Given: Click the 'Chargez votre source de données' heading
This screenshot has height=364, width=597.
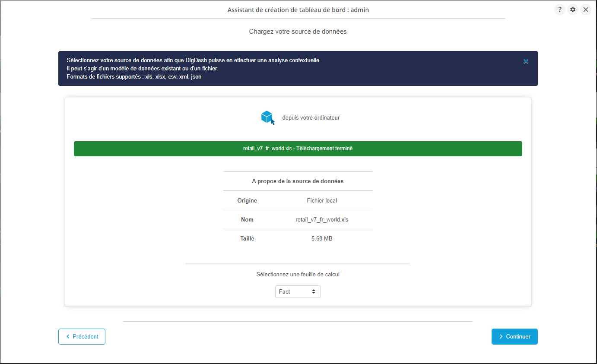Looking at the screenshot, I should pos(298,32).
